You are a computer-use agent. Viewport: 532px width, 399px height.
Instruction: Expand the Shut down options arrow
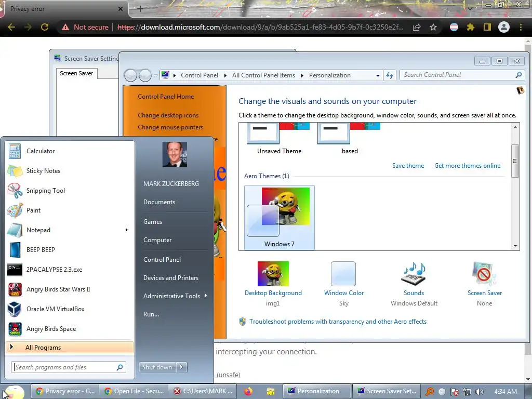click(x=181, y=367)
